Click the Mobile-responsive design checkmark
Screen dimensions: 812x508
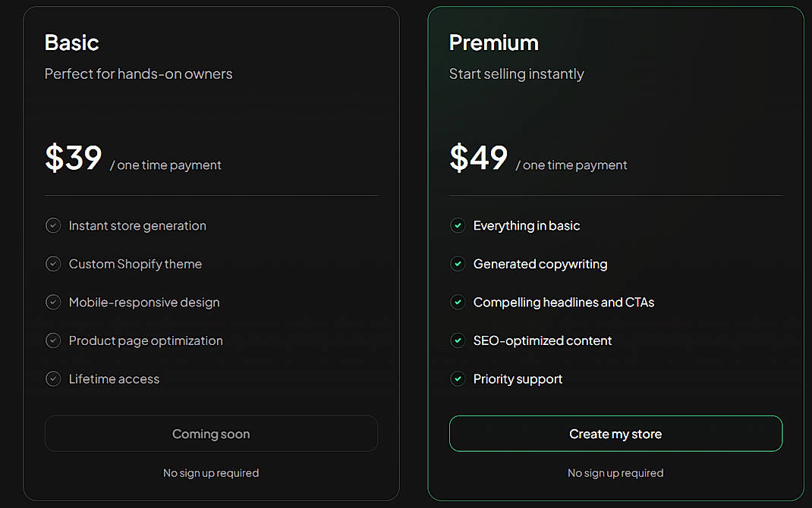53,302
